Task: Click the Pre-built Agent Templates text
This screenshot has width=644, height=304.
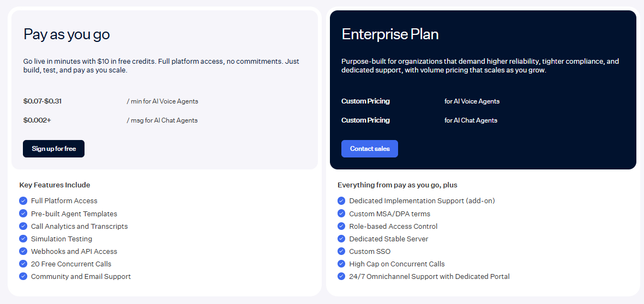Action: click(x=74, y=214)
